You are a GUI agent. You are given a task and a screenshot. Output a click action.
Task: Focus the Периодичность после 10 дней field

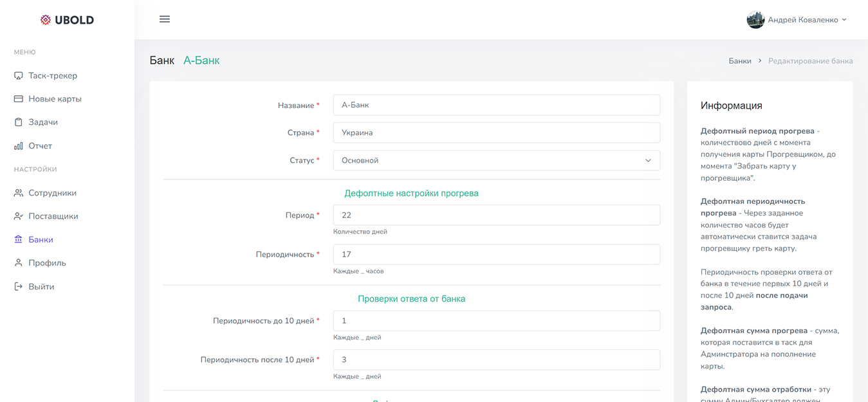(x=496, y=360)
